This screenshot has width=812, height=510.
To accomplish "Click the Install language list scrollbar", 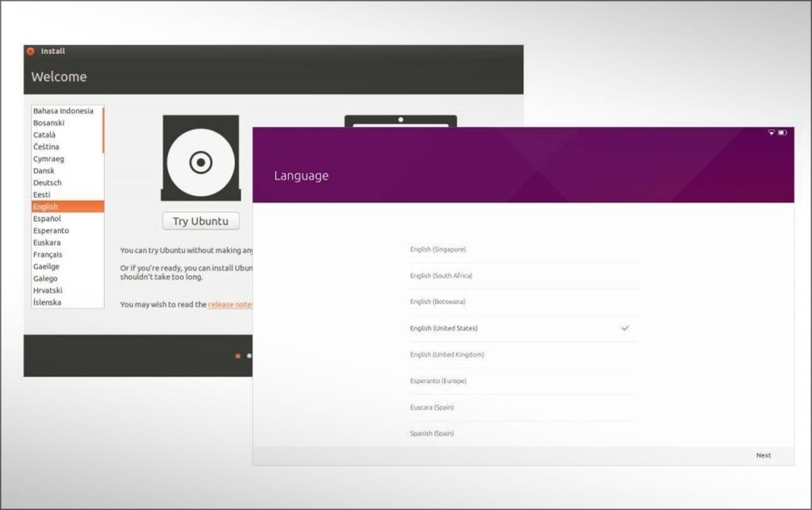I will [x=103, y=130].
